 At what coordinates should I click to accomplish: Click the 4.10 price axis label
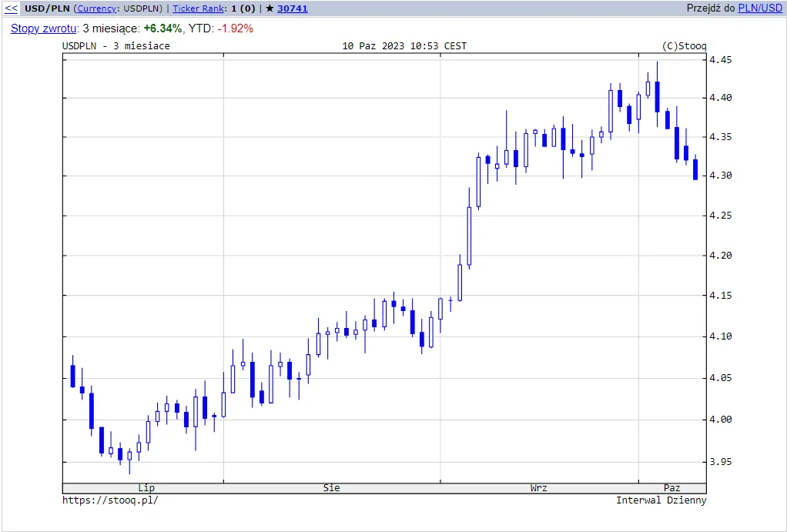click(x=720, y=336)
